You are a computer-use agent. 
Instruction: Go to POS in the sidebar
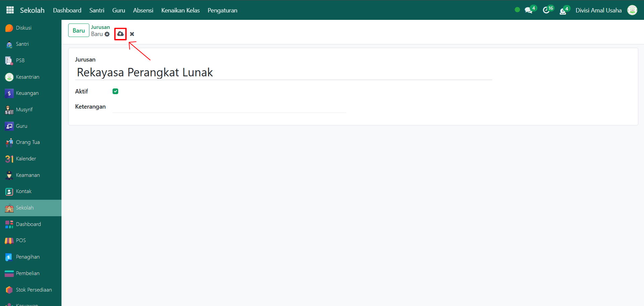coord(21,240)
